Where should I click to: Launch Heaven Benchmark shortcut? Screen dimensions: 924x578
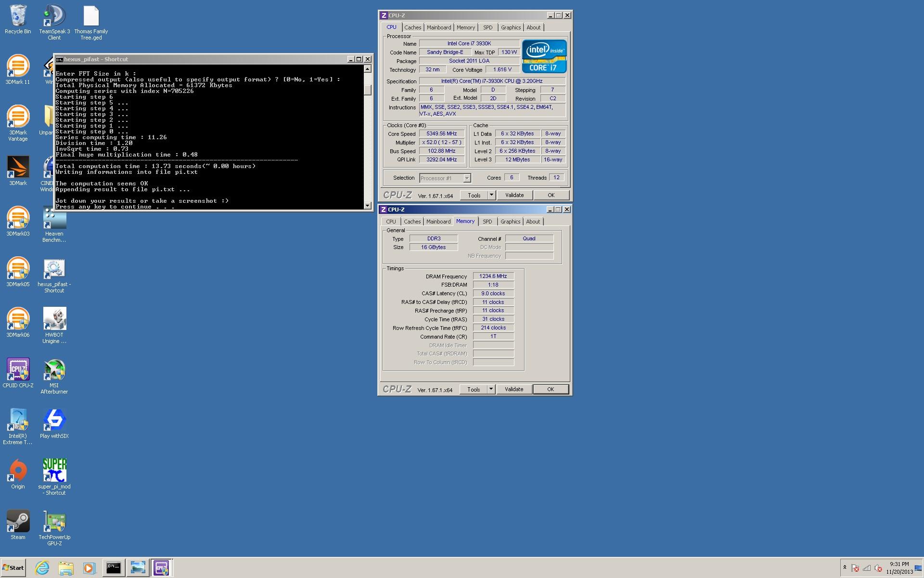click(x=54, y=225)
